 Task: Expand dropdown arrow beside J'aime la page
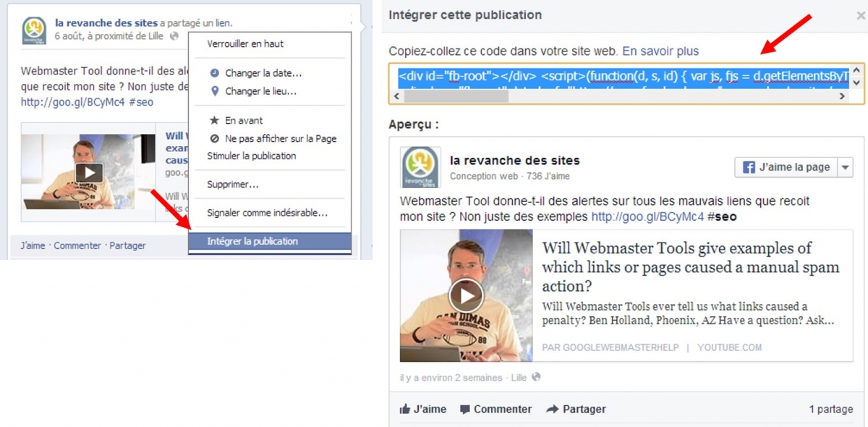click(845, 167)
